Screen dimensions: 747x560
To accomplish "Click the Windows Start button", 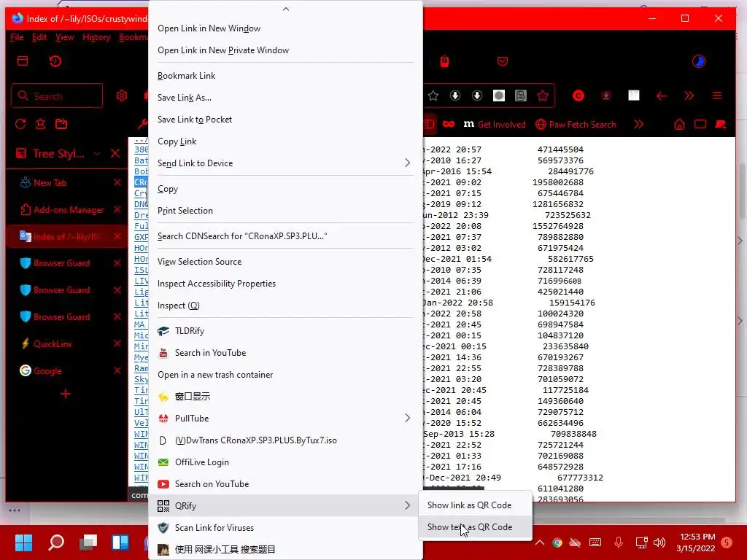I will (x=23, y=542).
